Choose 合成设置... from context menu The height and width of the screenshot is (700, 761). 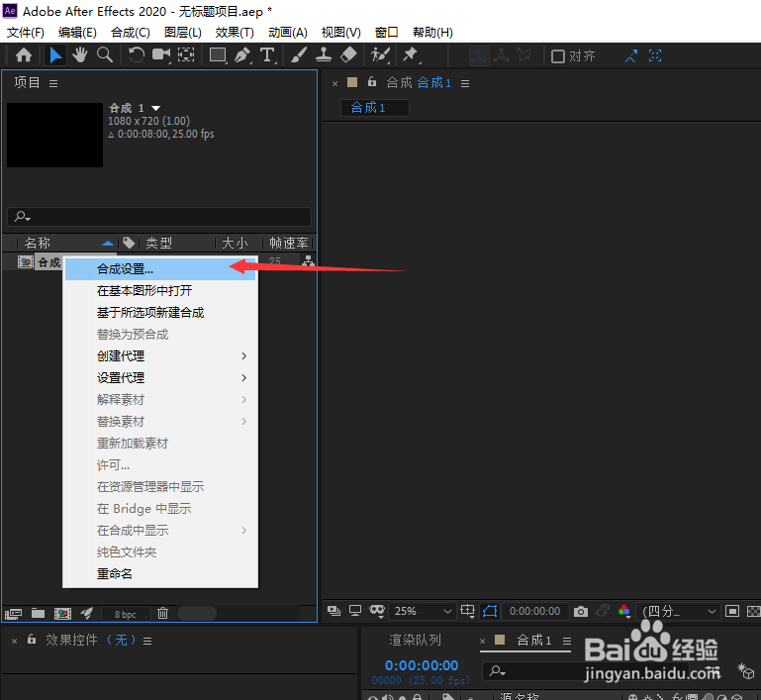[160, 269]
